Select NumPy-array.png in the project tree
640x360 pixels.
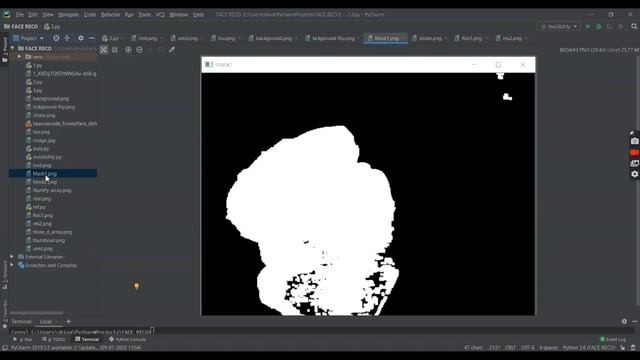coord(53,190)
